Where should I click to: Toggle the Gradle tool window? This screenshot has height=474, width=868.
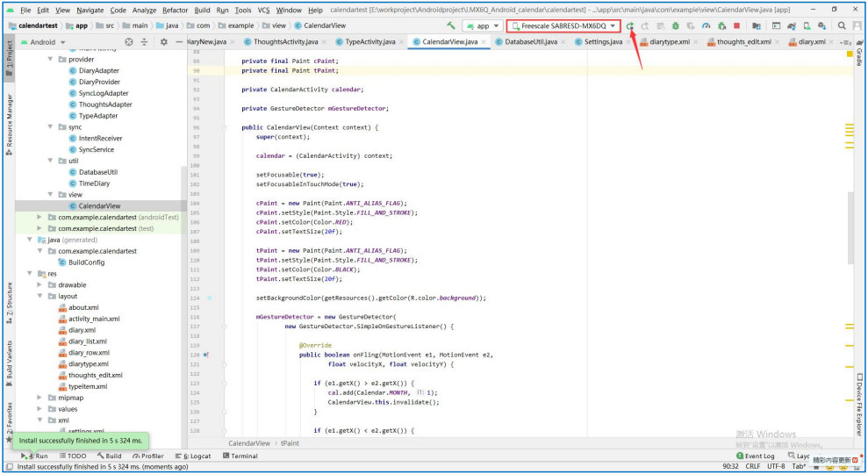(859, 53)
